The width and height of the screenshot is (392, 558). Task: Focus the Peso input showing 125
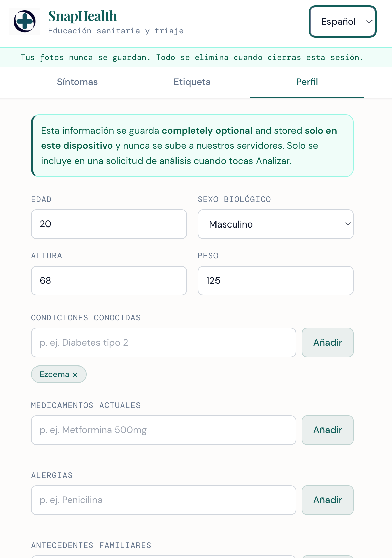[x=275, y=281]
